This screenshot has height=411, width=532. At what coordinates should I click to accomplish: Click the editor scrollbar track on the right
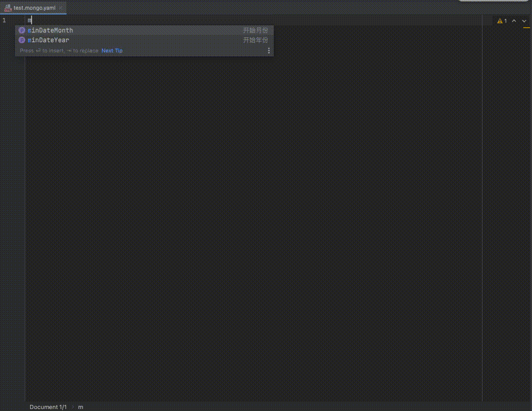526,194
